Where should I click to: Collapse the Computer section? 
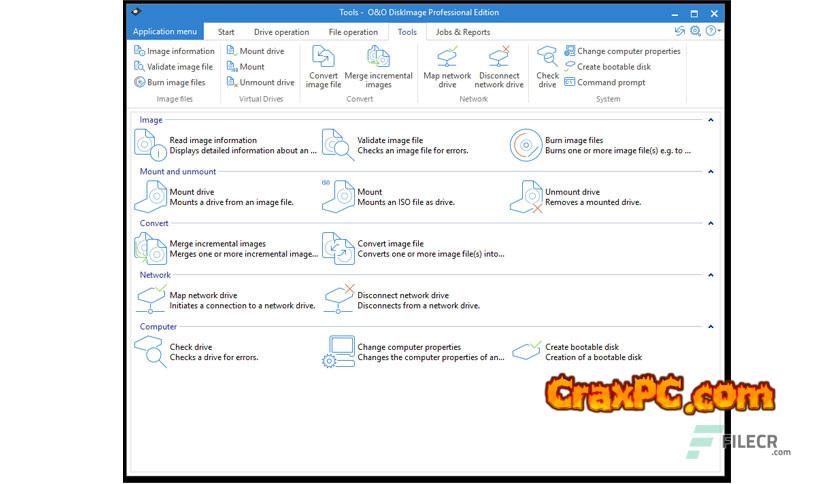(x=711, y=327)
